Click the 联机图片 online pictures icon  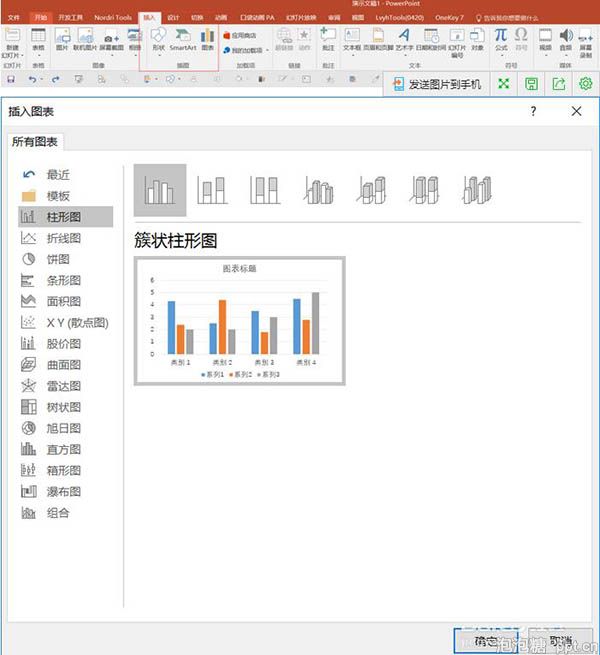pos(85,39)
